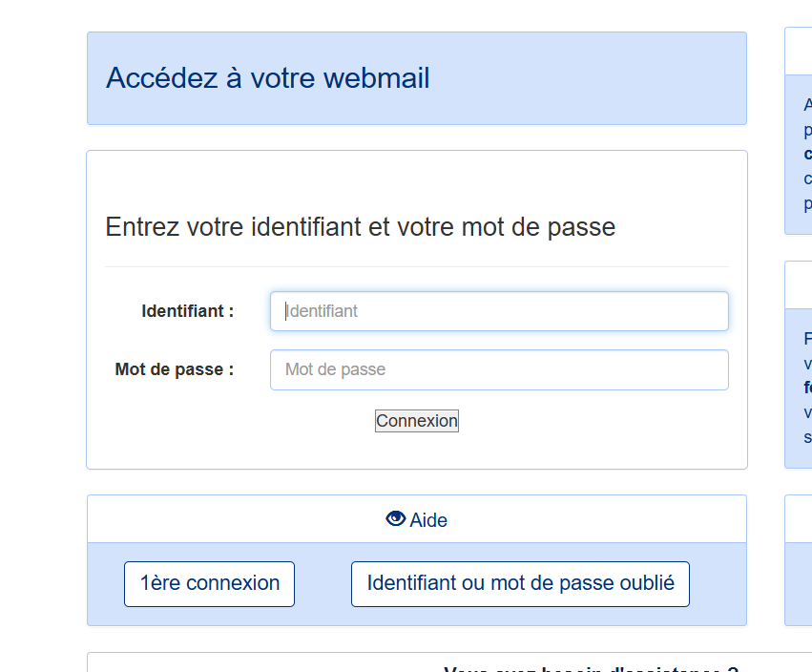The image size is (812, 672).
Task: Click the cut-off middle right info panel text
Action: [807, 388]
